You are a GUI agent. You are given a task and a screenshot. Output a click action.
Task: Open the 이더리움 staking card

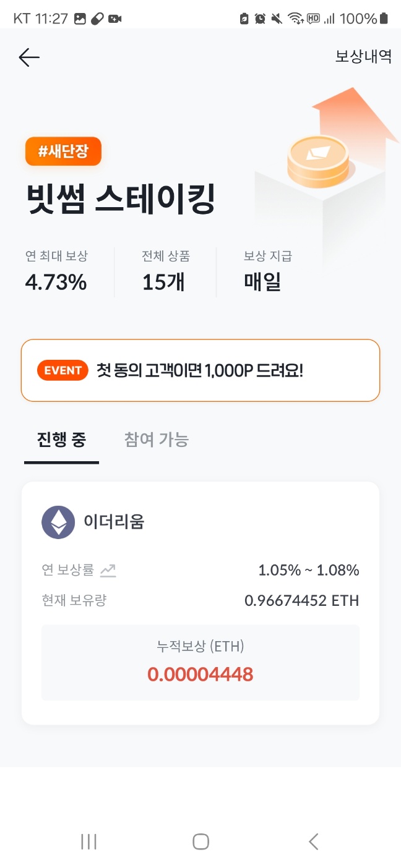coord(200,603)
